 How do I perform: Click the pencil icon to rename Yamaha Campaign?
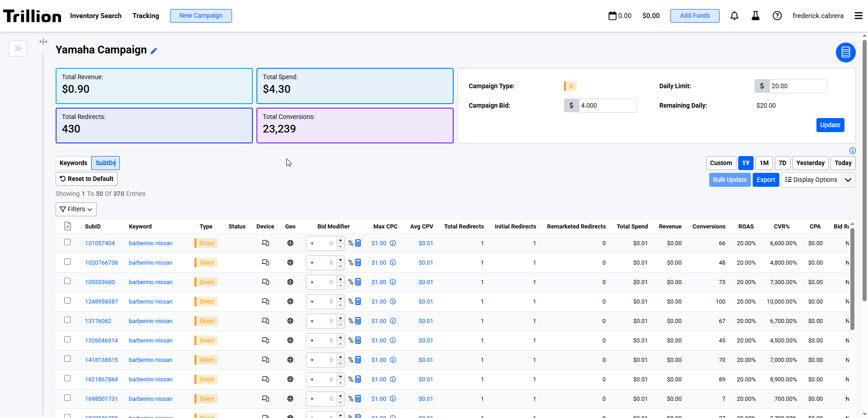[154, 51]
